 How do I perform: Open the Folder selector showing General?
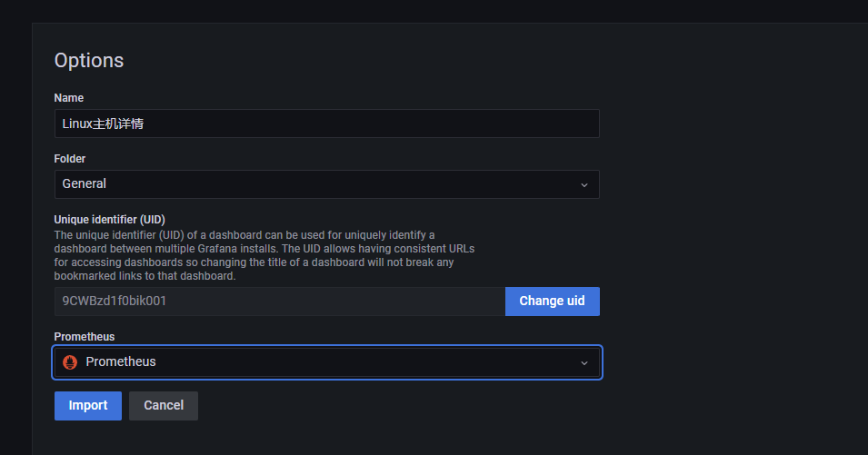tap(326, 184)
